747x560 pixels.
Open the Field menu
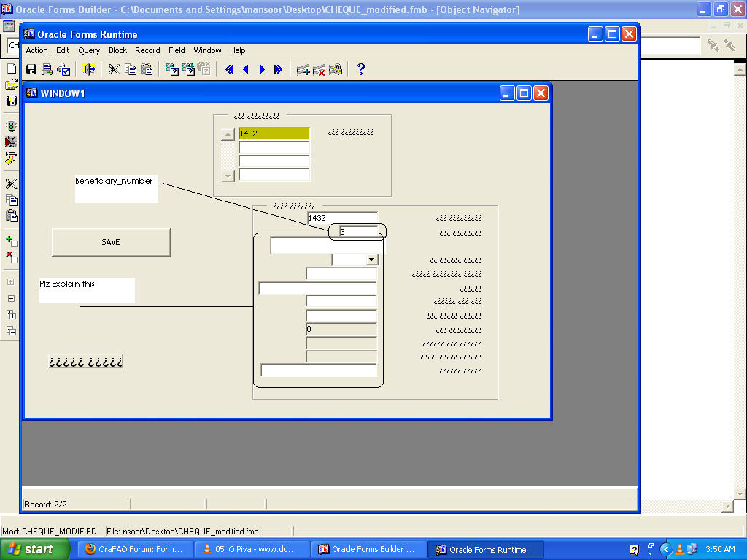[x=177, y=50]
